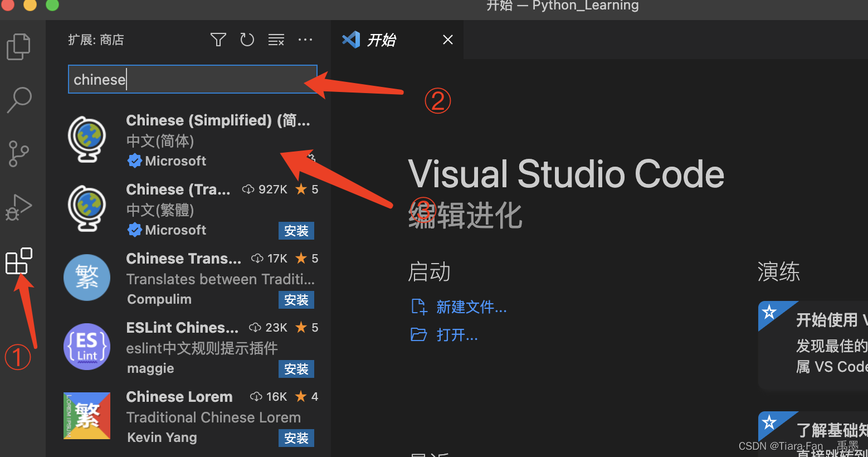
Task: Click the eslint中文规则提示插件 description
Action: tap(202, 348)
